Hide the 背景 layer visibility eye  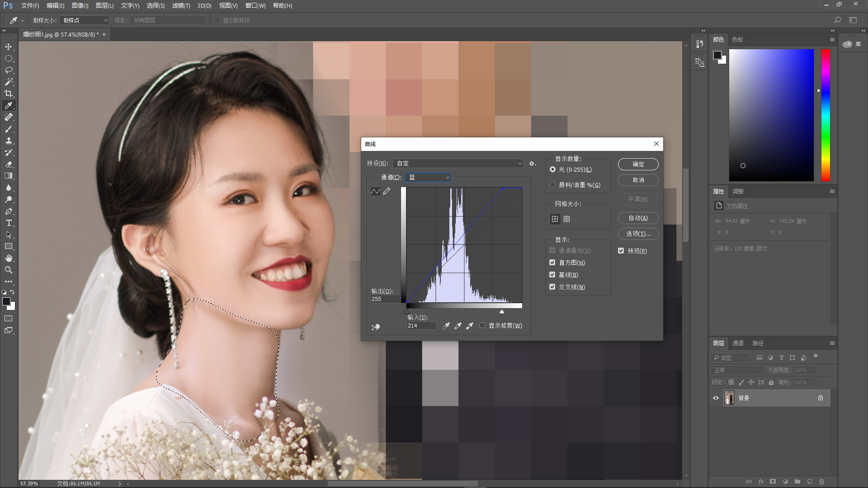click(x=716, y=398)
